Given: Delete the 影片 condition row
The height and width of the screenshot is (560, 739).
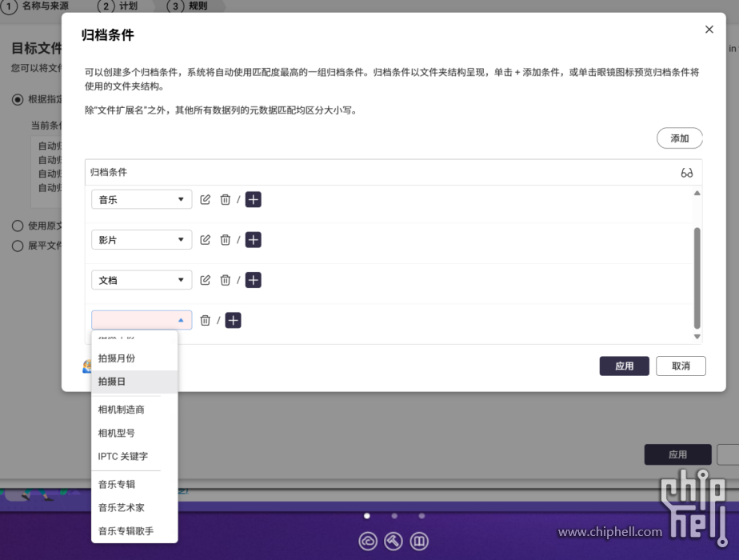Looking at the screenshot, I should point(226,240).
